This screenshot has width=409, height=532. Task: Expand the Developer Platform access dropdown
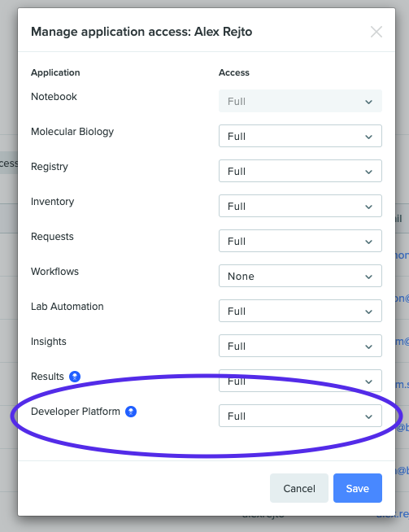click(x=300, y=416)
